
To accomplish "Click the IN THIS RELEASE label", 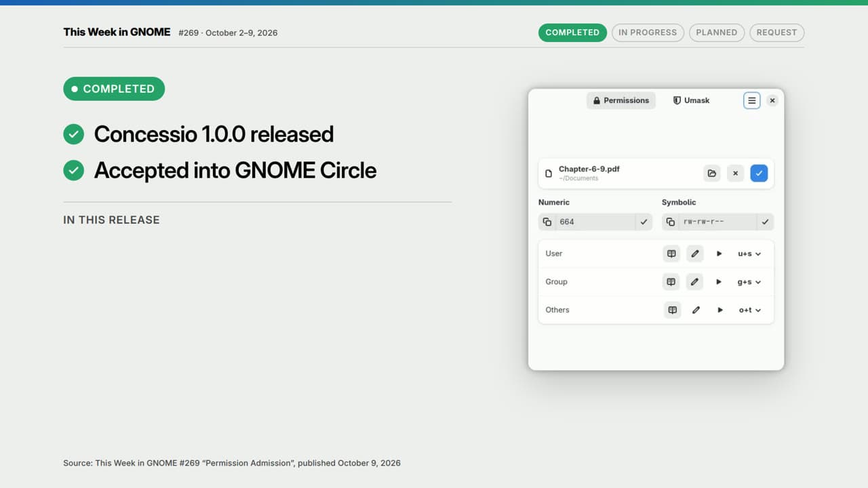I will (111, 220).
